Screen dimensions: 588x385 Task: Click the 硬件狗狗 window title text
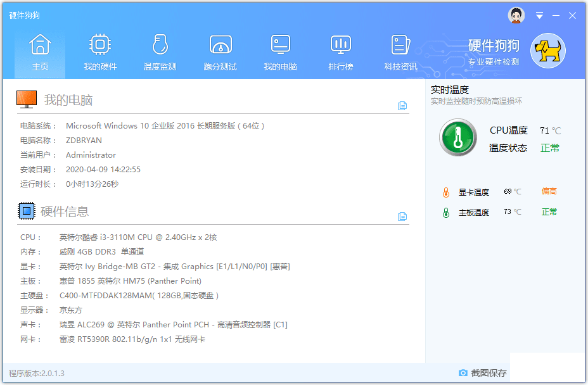[24, 15]
